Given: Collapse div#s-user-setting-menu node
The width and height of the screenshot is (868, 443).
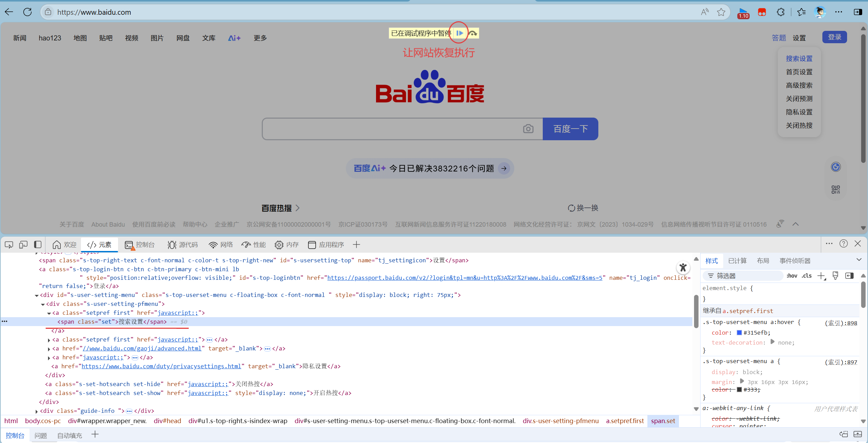Looking at the screenshot, I should (37, 295).
